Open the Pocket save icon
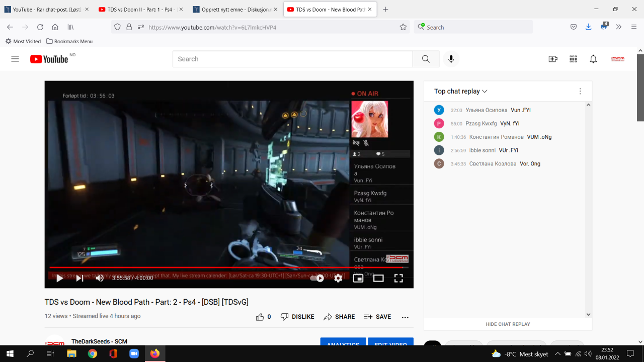This screenshot has width=644, height=362. (574, 27)
